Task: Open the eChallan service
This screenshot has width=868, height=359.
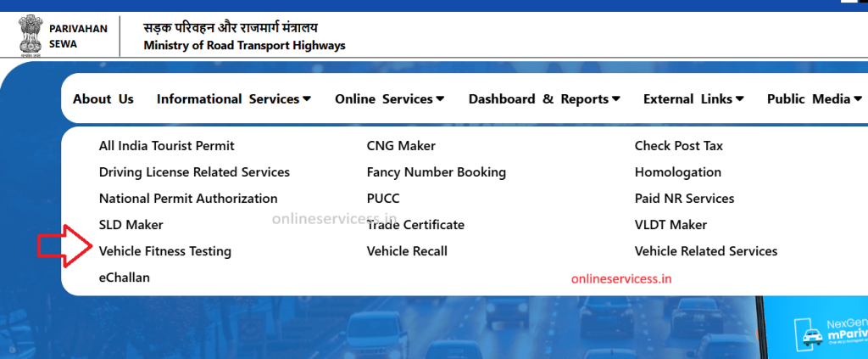Action: click(x=124, y=278)
